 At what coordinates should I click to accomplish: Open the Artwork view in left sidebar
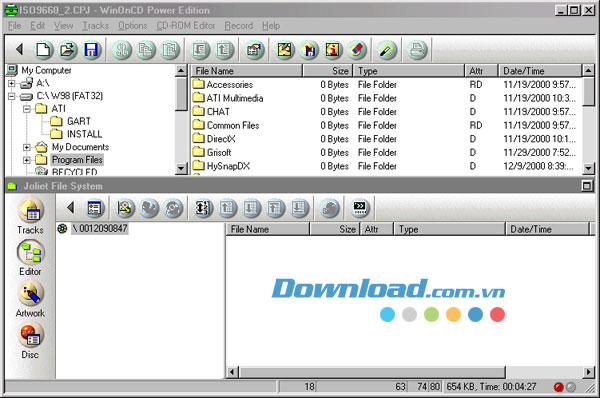(x=30, y=300)
